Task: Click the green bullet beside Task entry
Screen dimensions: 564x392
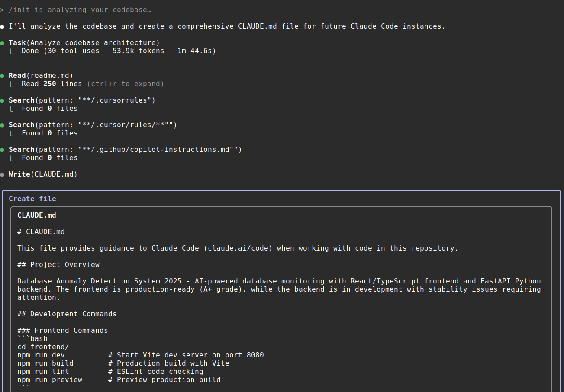Action: click(2, 43)
